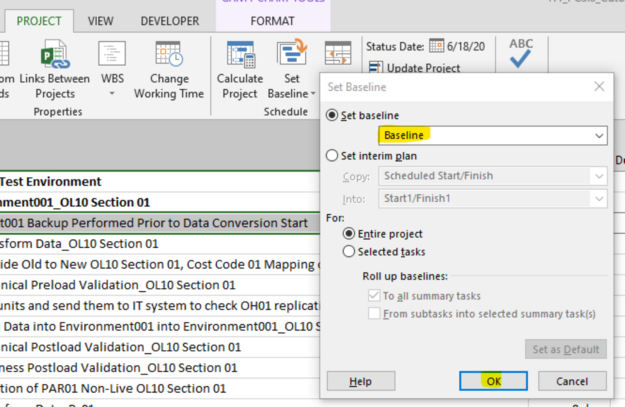
Task: Select the Set interim plan option
Action: pyautogui.click(x=332, y=155)
